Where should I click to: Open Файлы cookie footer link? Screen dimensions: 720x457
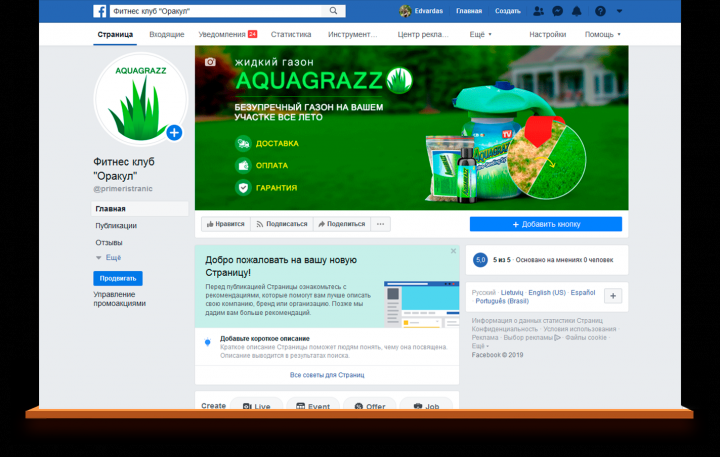tap(586, 338)
